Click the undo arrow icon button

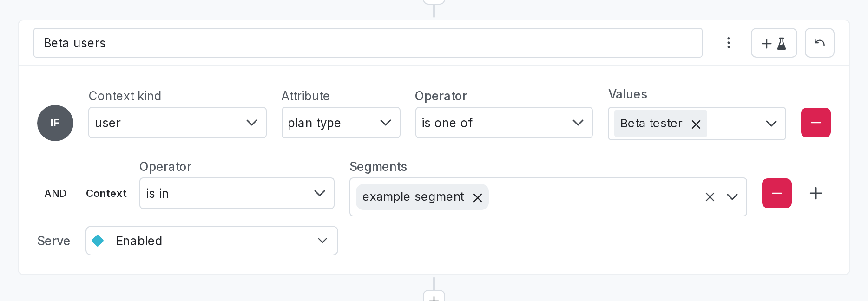(x=819, y=43)
